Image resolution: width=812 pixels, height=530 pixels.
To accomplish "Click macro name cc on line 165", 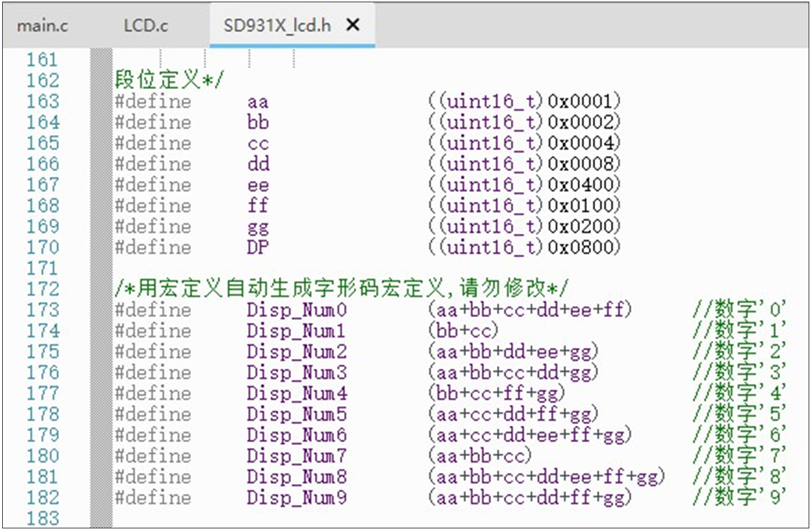I will (258, 144).
